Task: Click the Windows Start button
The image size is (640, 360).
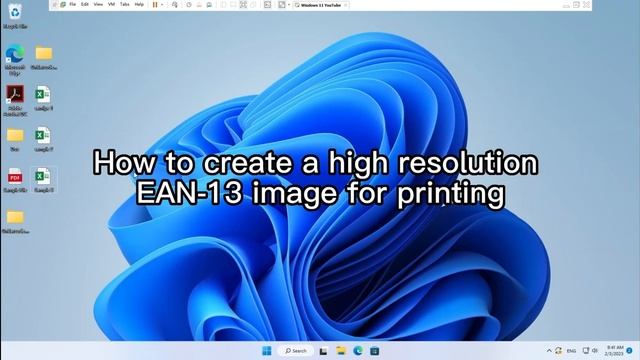Action: [x=267, y=351]
